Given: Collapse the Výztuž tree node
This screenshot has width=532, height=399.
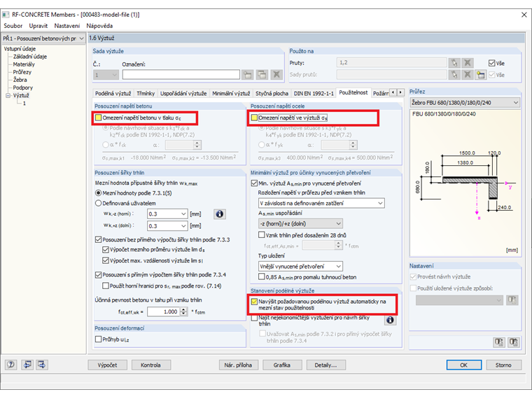Looking at the screenshot, I should 8,96.
